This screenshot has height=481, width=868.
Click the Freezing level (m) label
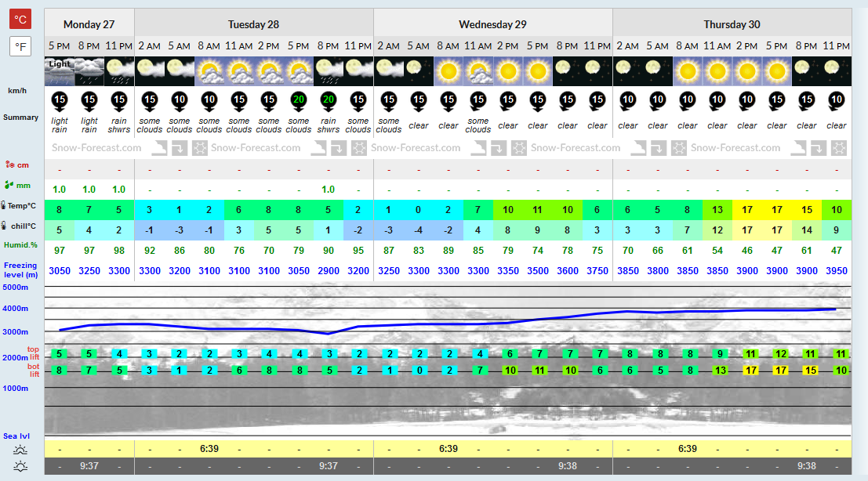(x=20, y=269)
